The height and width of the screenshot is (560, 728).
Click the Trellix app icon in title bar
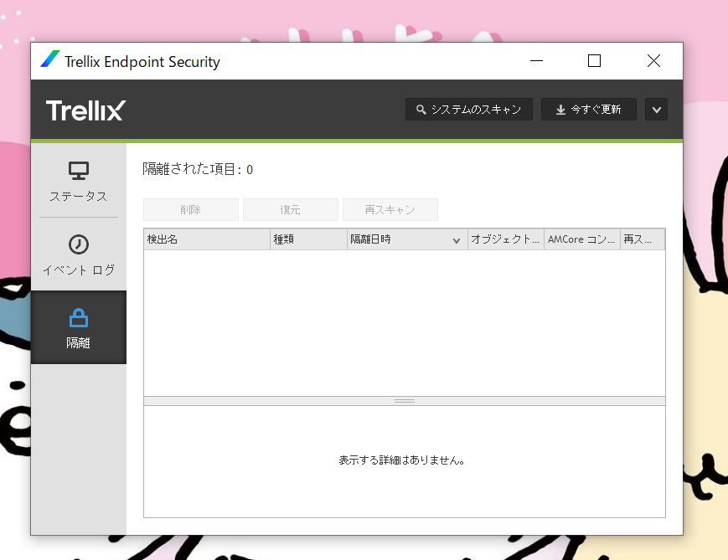[49, 59]
